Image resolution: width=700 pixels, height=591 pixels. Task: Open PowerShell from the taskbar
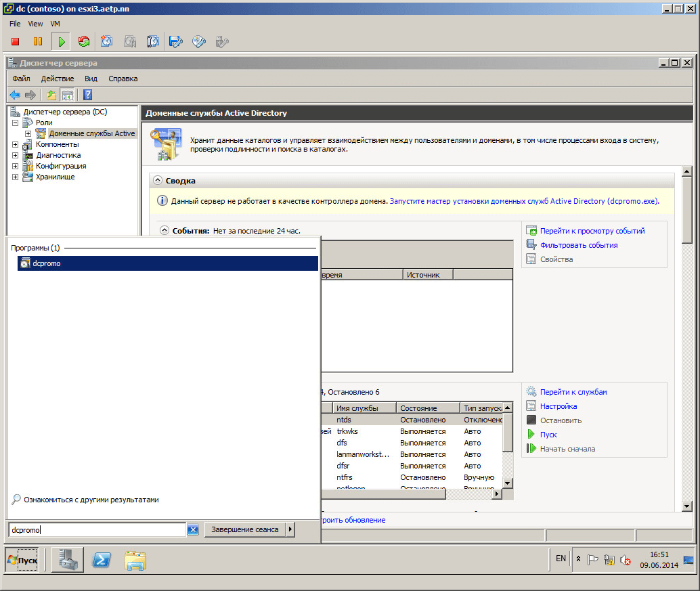click(x=102, y=560)
